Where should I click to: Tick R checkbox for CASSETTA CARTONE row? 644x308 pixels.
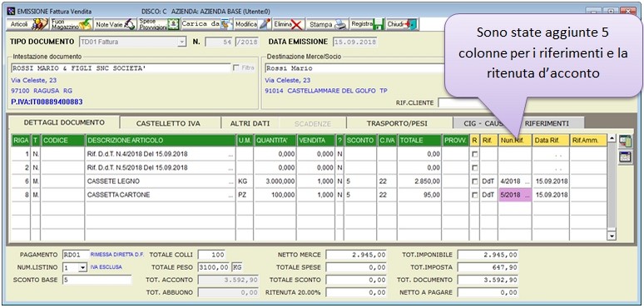475,196
